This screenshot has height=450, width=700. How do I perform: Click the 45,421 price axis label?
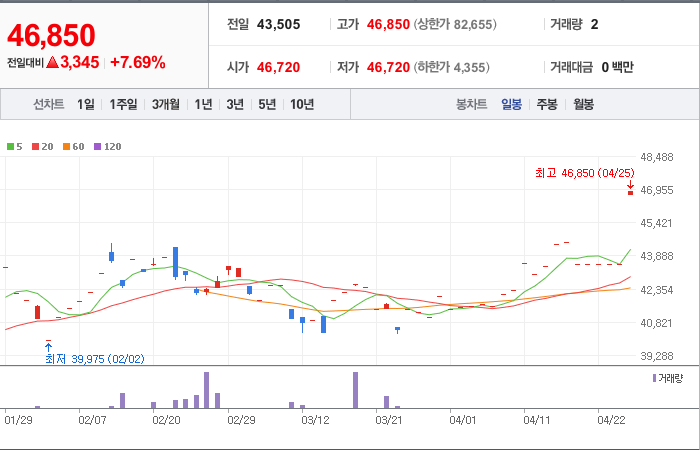pos(656,223)
